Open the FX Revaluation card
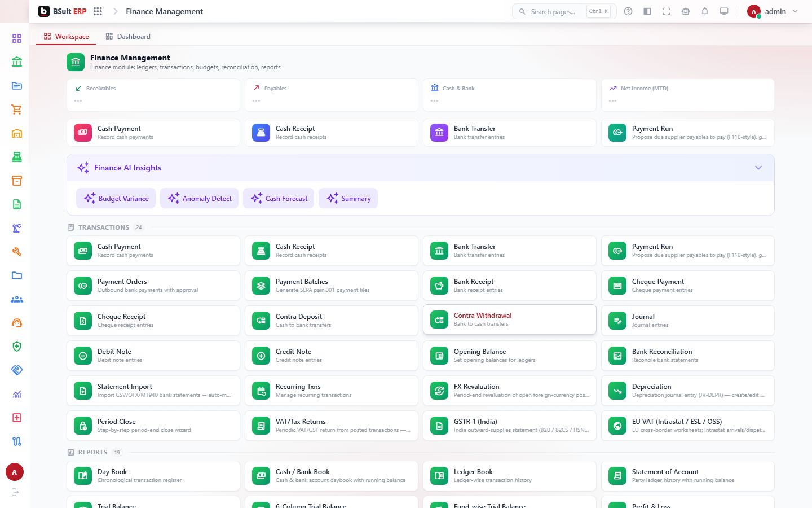Viewport: 812px width, 508px height. pyautogui.click(x=510, y=391)
